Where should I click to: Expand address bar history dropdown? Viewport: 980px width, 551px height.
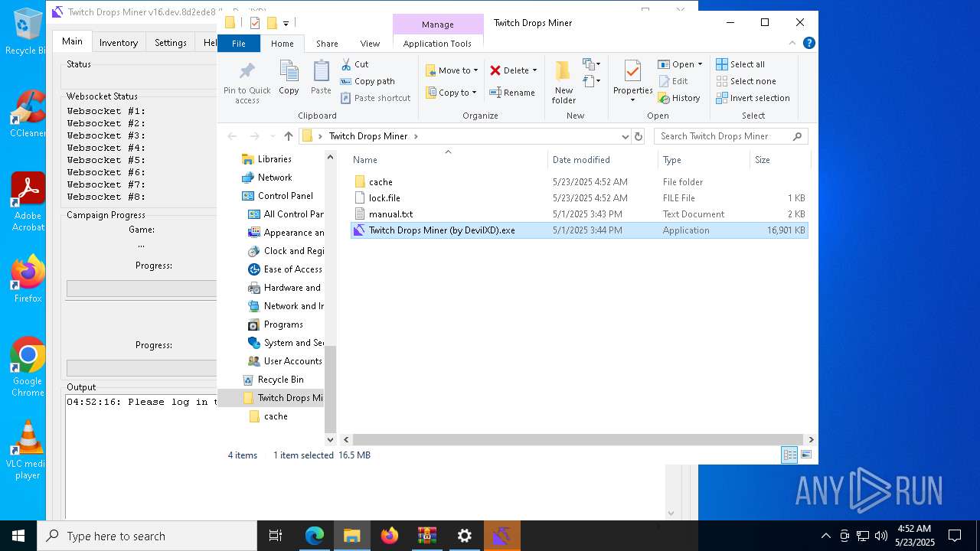point(626,136)
